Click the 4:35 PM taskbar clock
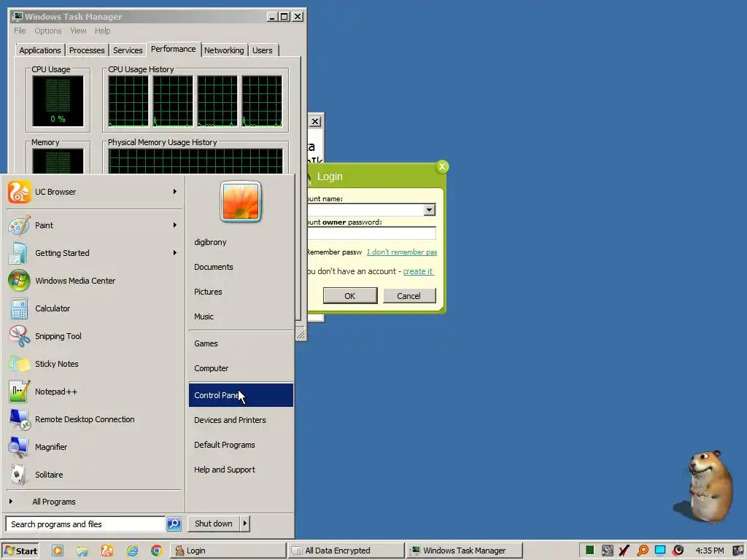 (709, 551)
